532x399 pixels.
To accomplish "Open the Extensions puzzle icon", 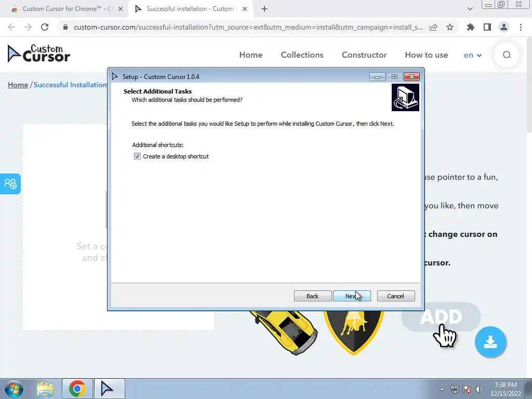I will click(470, 27).
